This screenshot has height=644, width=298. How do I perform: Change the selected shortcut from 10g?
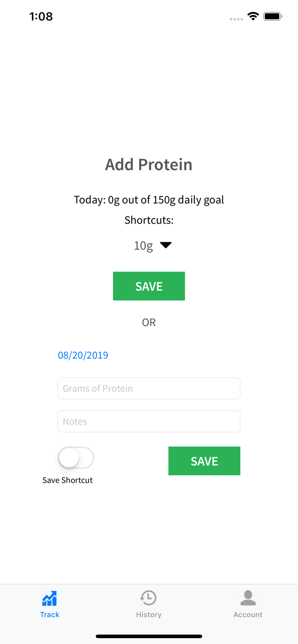154,245
